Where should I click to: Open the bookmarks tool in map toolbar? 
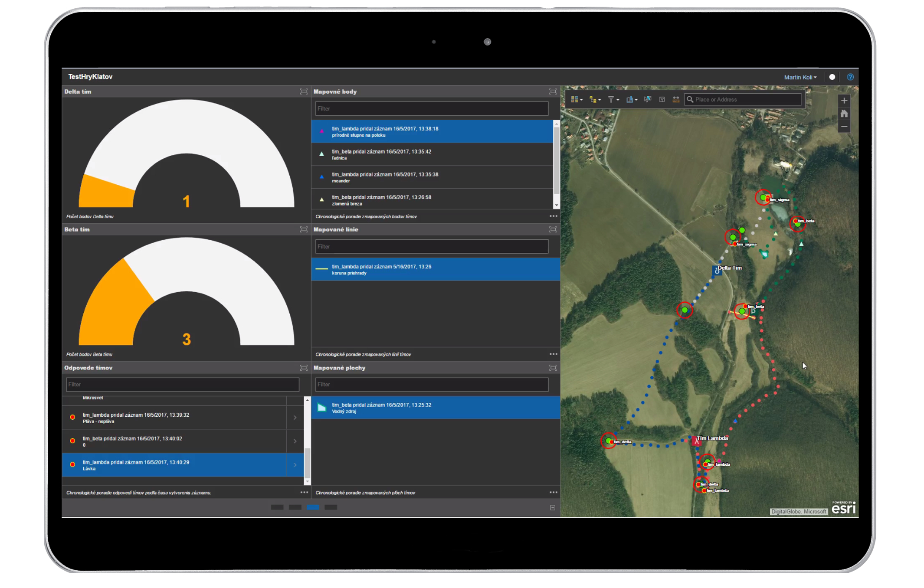pos(629,100)
